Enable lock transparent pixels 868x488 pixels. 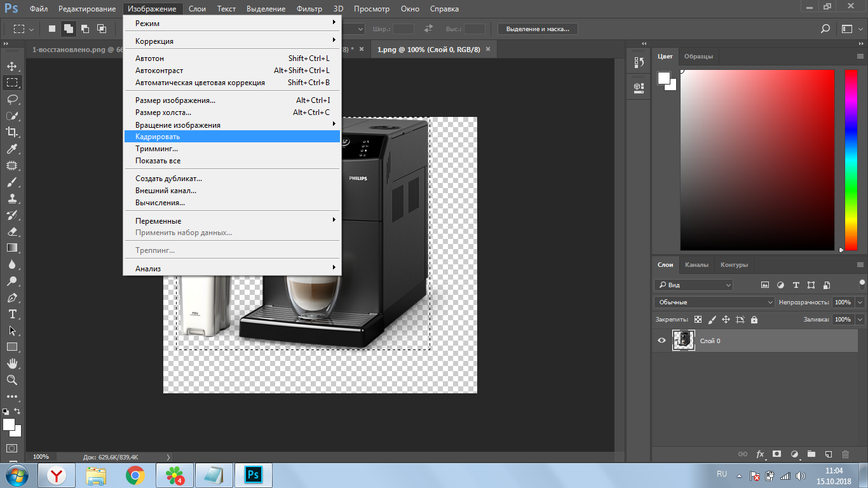click(698, 320)
